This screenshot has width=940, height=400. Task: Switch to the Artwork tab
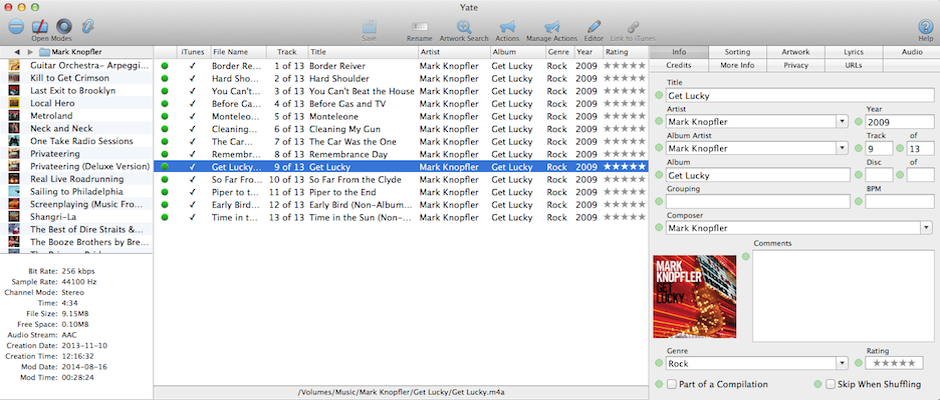(796, 52)
